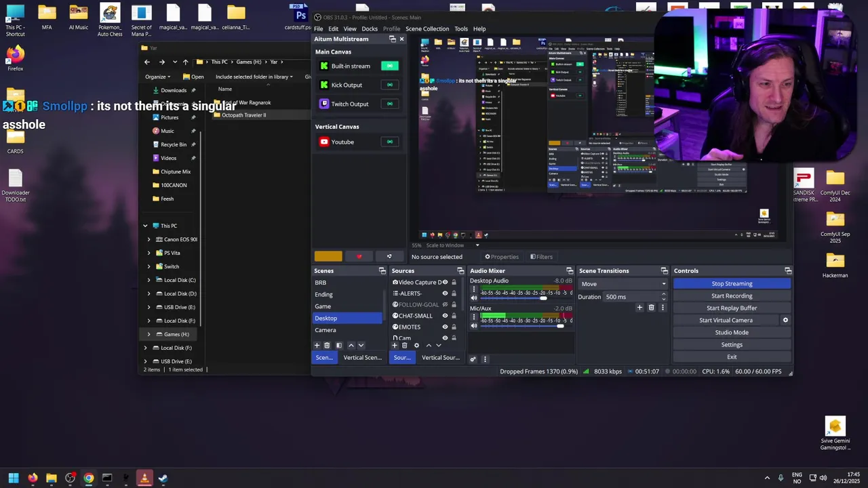The height and width of the screenshot is (488, 868).
Task: Open Explorer recent locations chevron
Action: (175, 62)
